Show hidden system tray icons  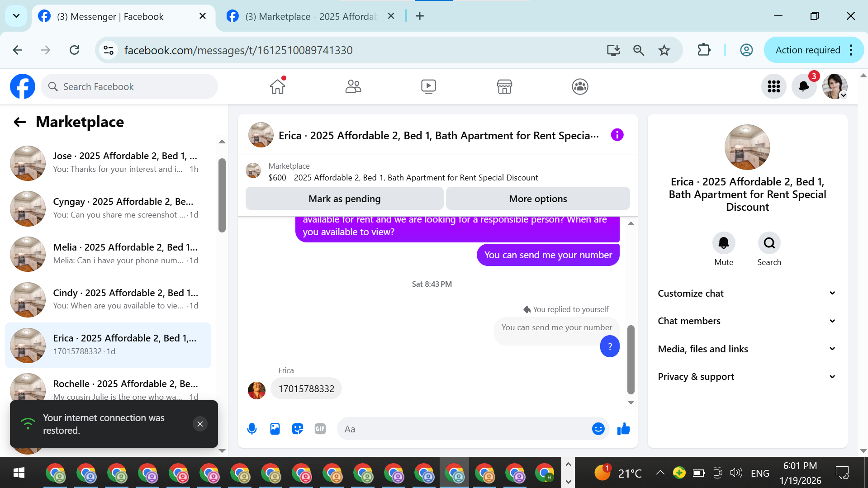[660, 473]
